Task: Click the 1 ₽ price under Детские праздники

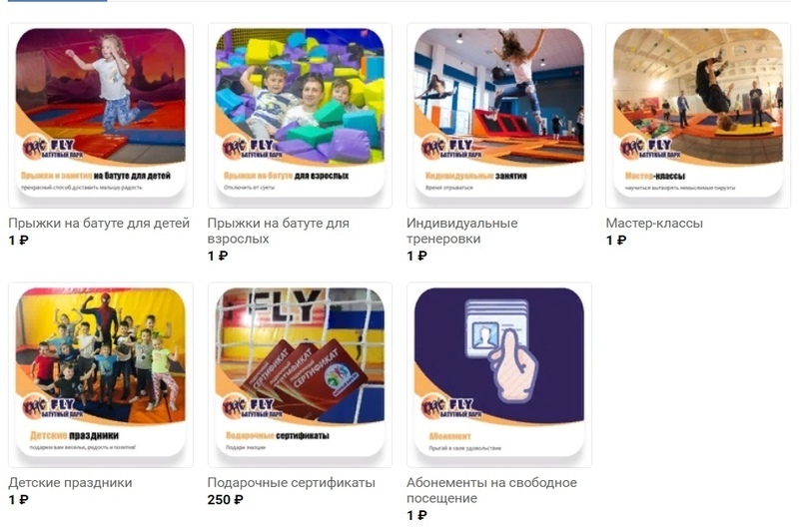Action: pyautogui.click(x=19, y=500)
